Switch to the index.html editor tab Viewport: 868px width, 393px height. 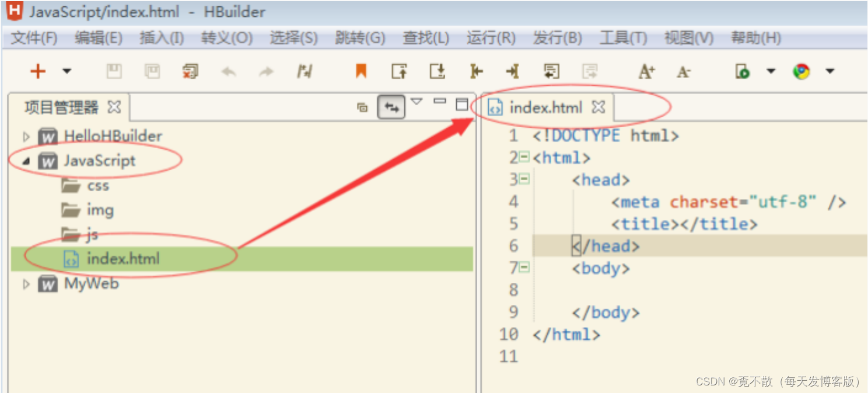point(545,107)
